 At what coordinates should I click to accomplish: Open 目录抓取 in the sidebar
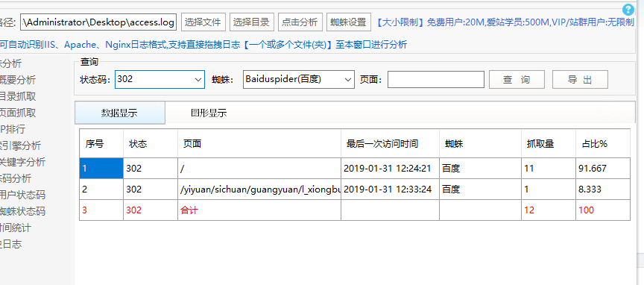(18, 96)
